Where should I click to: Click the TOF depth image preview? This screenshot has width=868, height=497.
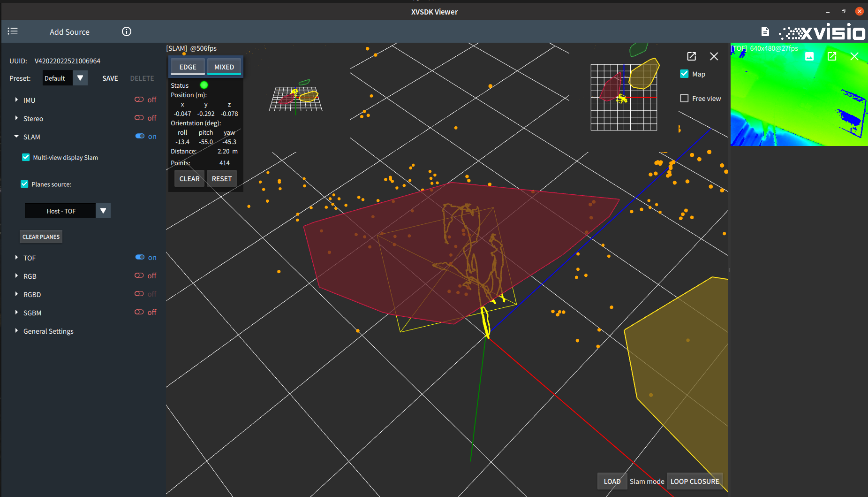click(799, 95)
